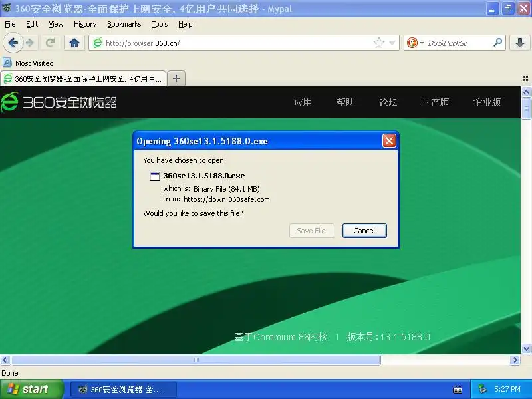The height and width of the screenshot is (399, 532).
Task: Open the History menu
Action: click(85, 24)
